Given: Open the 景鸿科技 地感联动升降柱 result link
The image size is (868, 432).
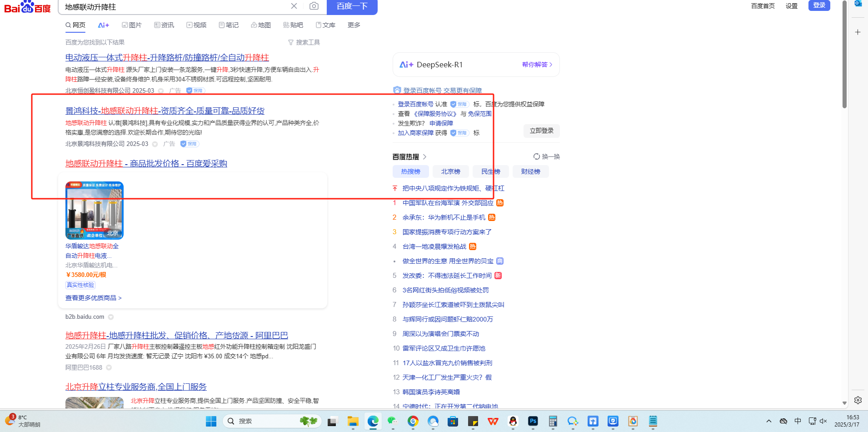Looking at the screenshot, I should tap(165, 111).
